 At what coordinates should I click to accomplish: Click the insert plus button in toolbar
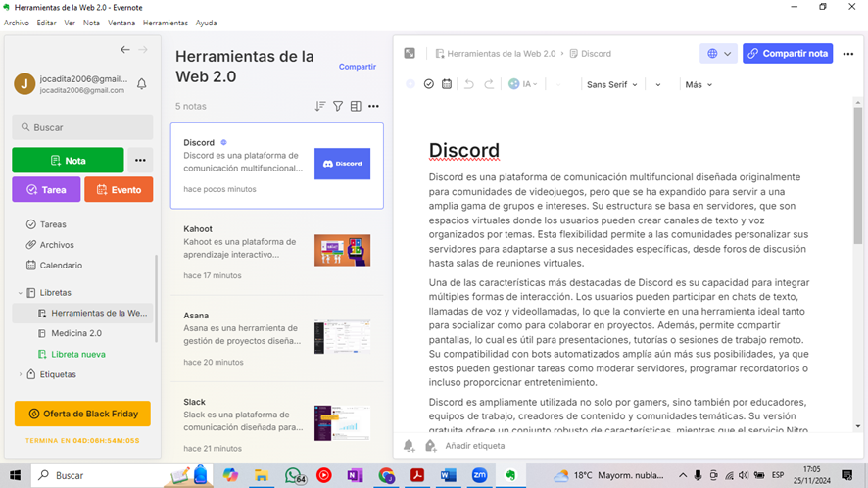coord(410,84)
